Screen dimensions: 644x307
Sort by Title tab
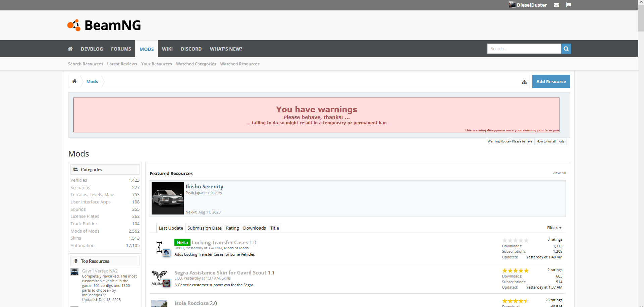[x=275, y=228]
